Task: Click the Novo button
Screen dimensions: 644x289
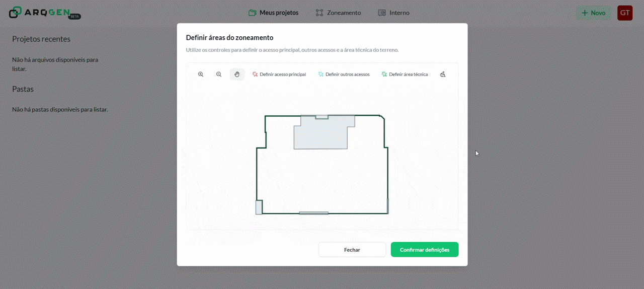Action: point(594,13)
